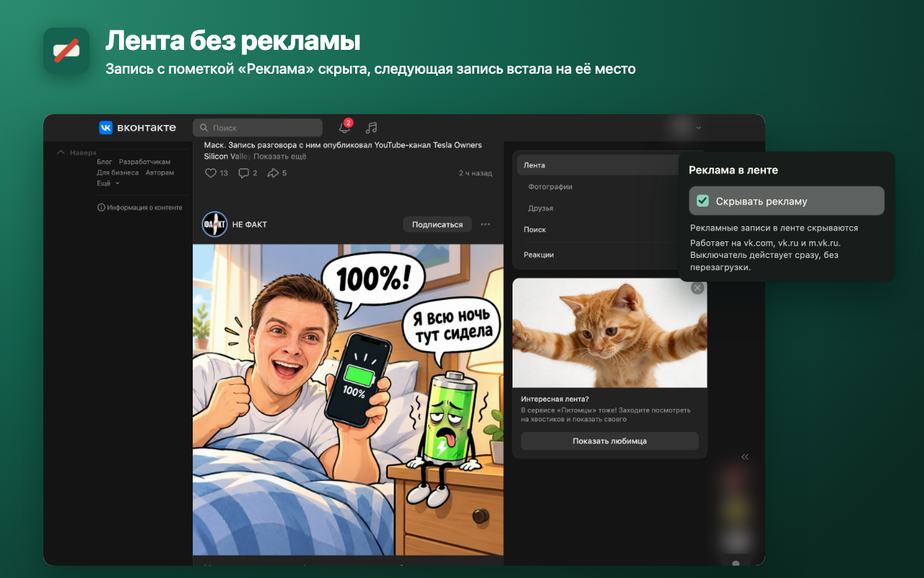This screenshot has width=924, height=578.
Task: Focus the Поиск search field
Action: tap(258, 128)
